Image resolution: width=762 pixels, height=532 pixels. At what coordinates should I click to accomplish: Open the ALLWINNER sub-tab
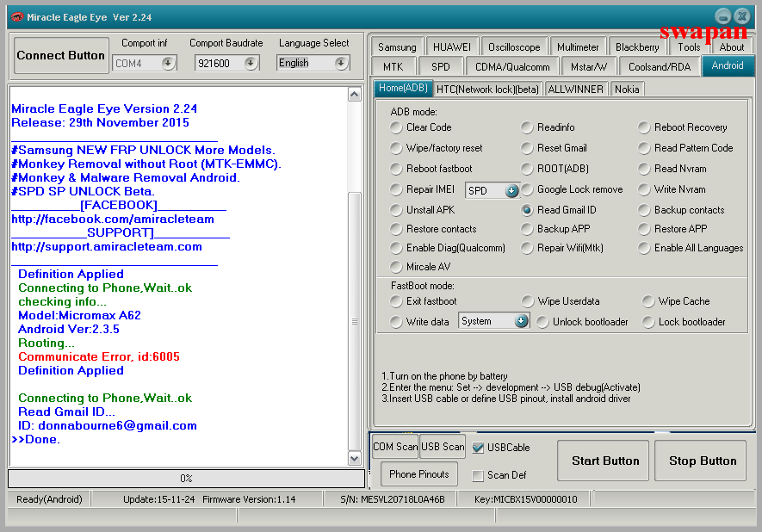click(x=575, y=89)
